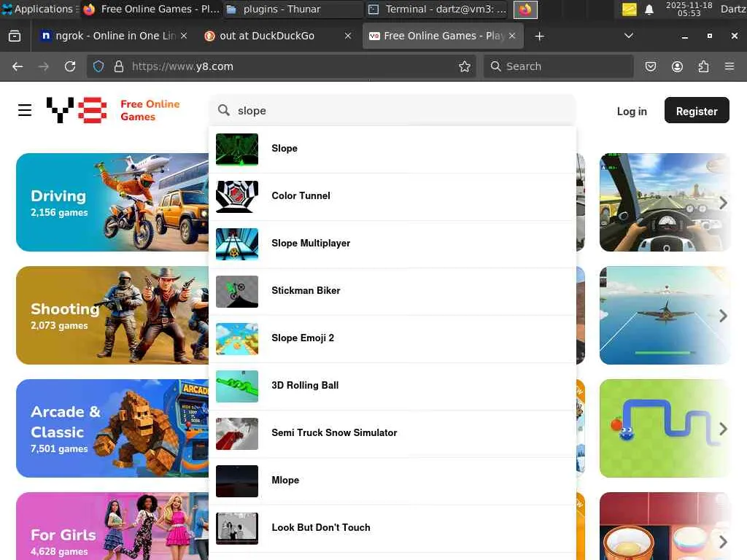Open the extensions puzzle icon
This screenshot has width=747, height=560.
(703, 66)
